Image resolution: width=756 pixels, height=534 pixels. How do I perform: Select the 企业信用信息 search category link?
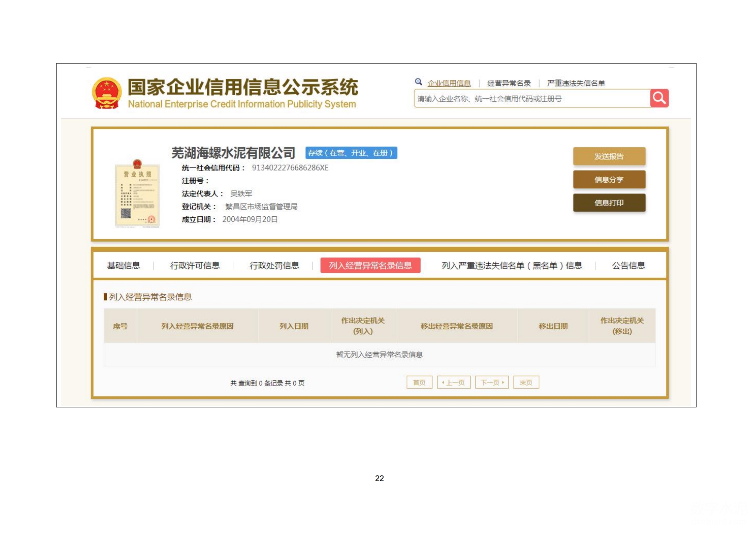click(449, 83)
